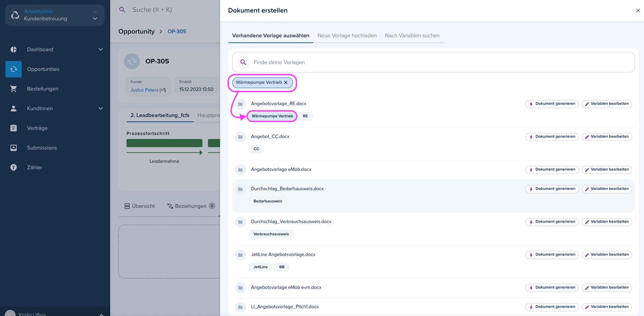The width and height of the screenshot is (644, 316).
Task: Generate document from JetiLine Angebotsvorlage.docx
Action: click(x=552, y=255)
